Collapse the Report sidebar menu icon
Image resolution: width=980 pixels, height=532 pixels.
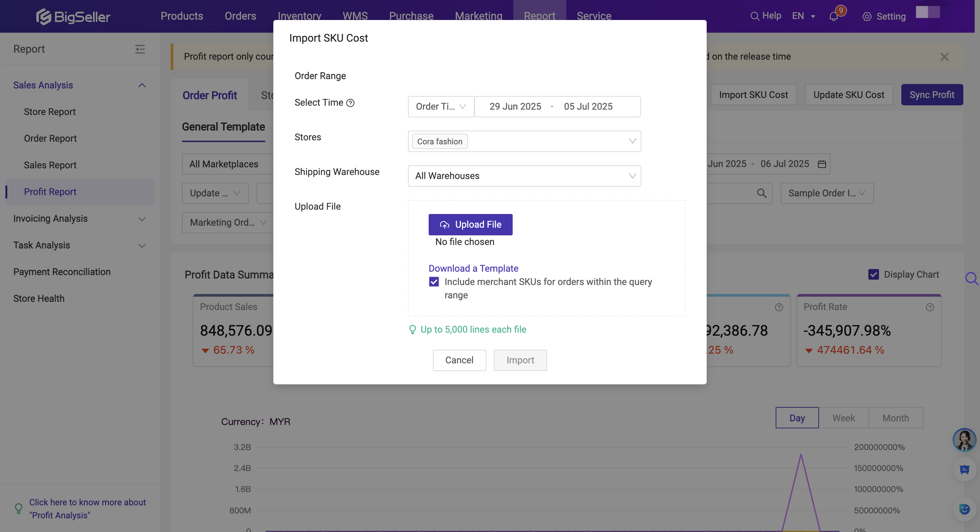pos(140,49)
